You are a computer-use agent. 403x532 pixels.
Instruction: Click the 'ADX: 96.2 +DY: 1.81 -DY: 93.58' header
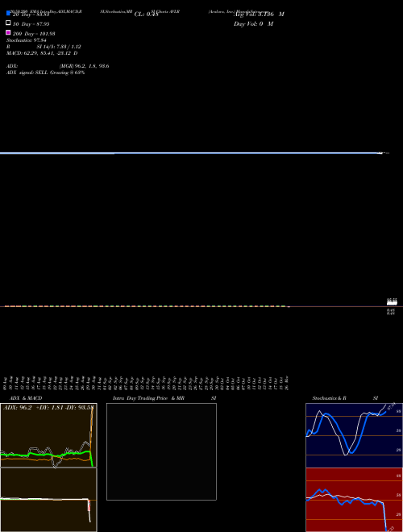point(48,408)
